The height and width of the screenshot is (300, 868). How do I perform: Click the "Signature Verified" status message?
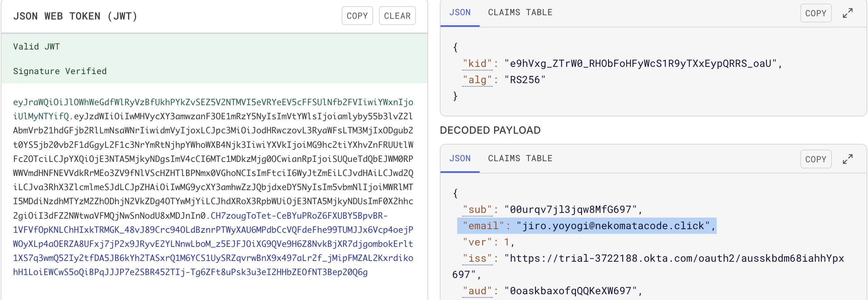[x=60, y=71]
